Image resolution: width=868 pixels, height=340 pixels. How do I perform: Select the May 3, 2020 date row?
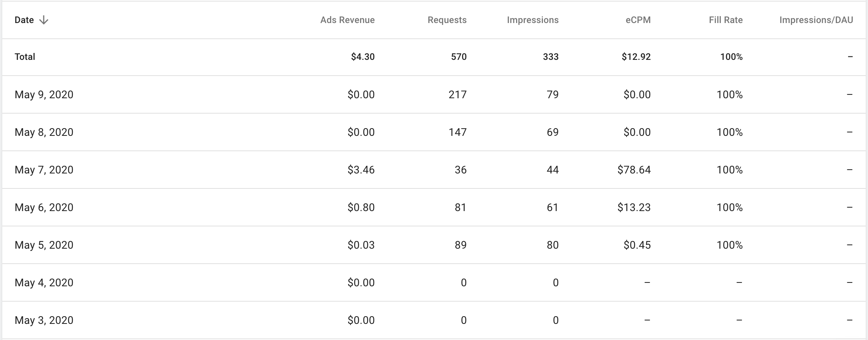point(44,320)
